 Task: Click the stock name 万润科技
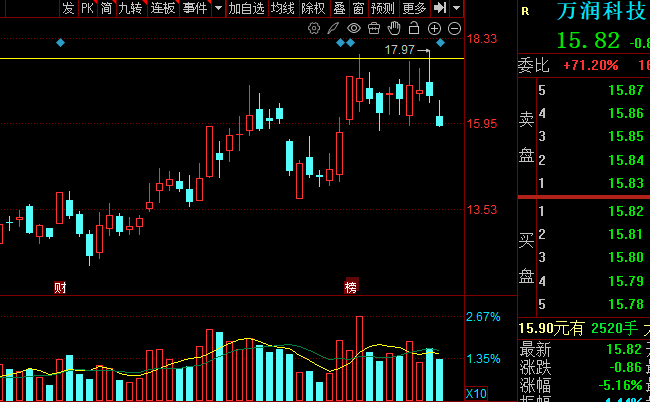coord(603,11)
